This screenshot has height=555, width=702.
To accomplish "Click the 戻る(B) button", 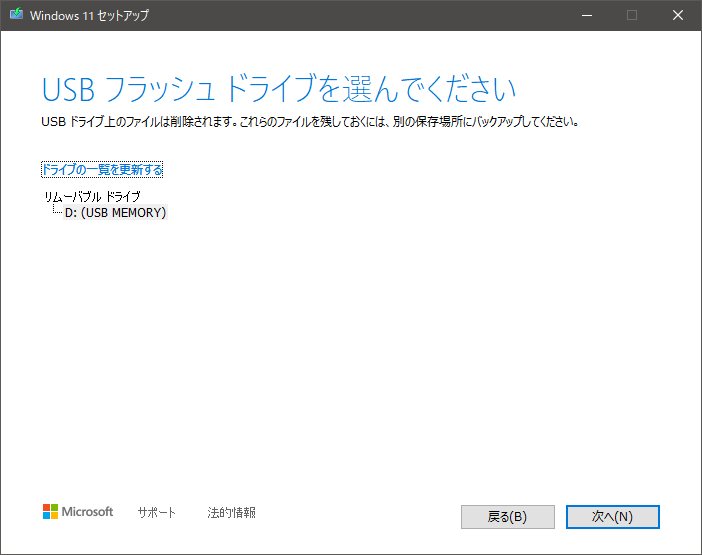I will tap(508, 517).
